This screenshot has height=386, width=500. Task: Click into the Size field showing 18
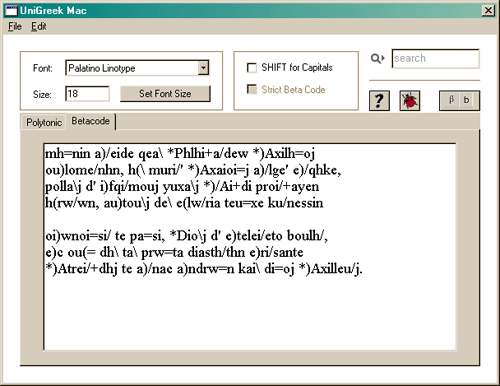(x=87, y=94)
